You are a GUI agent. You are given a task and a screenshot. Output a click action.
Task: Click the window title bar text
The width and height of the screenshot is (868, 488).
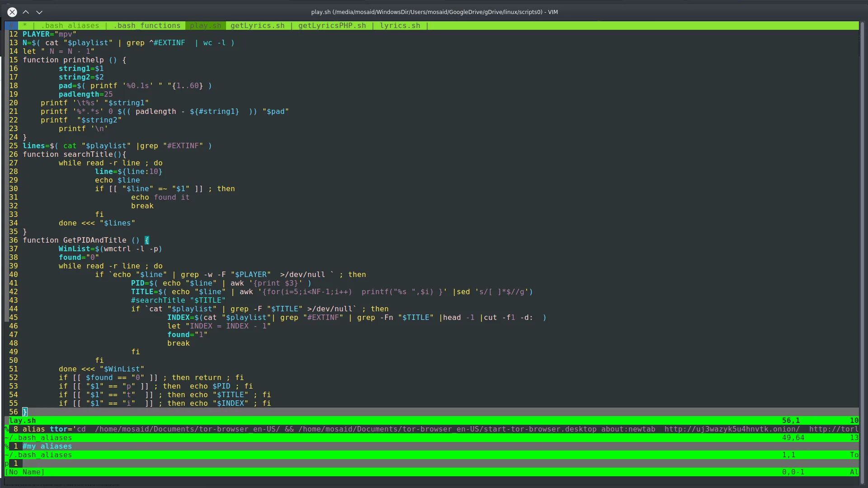pyautogui.click(x=434, y=12)
